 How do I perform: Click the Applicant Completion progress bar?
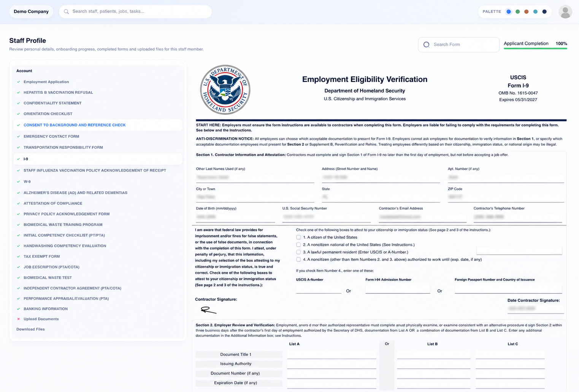535,48
